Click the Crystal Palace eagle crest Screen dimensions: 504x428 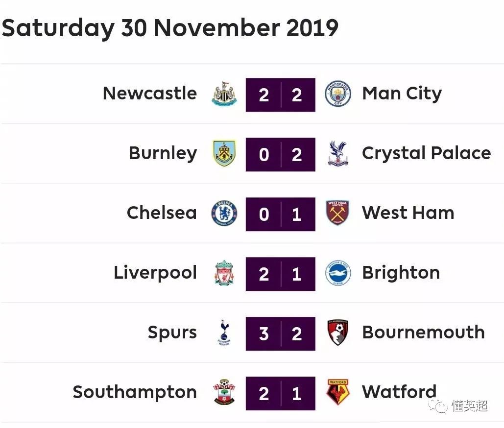pos(337,153)
